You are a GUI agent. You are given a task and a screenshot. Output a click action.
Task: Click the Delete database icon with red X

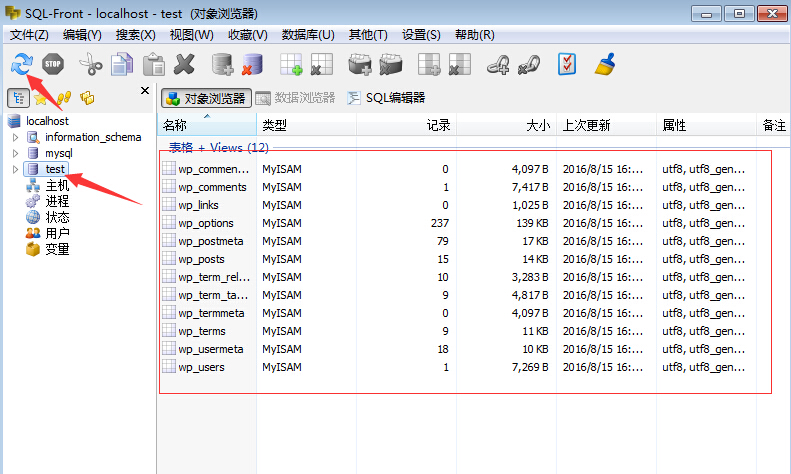point(252,65)
